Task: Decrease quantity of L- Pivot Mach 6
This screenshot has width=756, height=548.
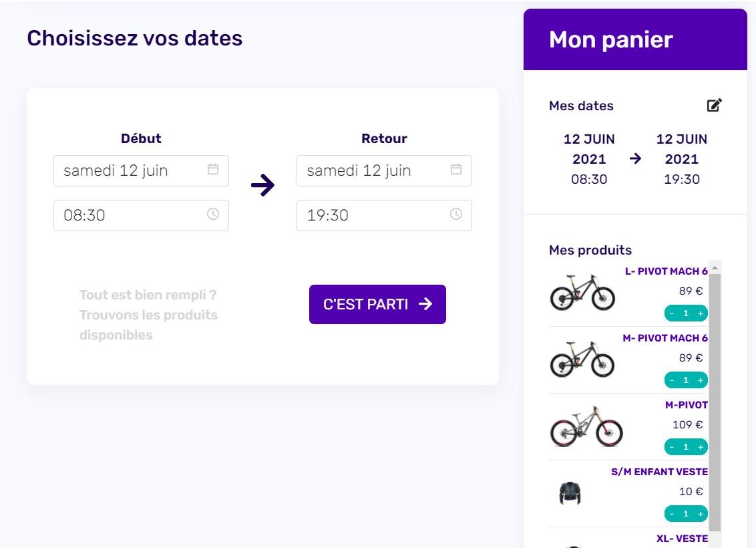Action: 672,313
